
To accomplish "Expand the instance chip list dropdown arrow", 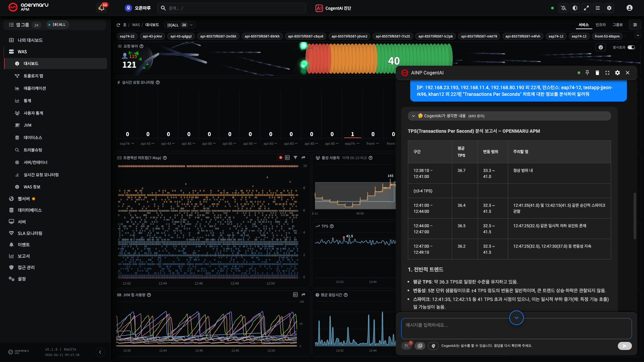I will point(638,36).
